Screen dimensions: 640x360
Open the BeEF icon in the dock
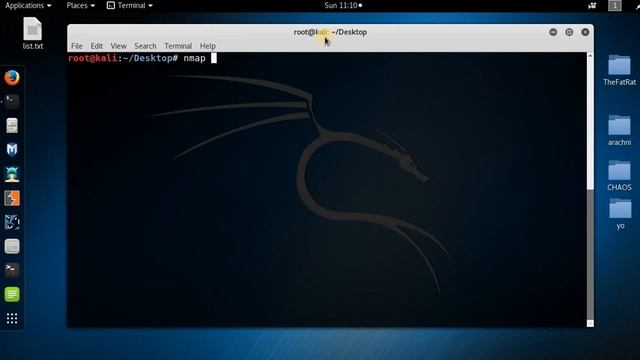(x=12, y=222)
